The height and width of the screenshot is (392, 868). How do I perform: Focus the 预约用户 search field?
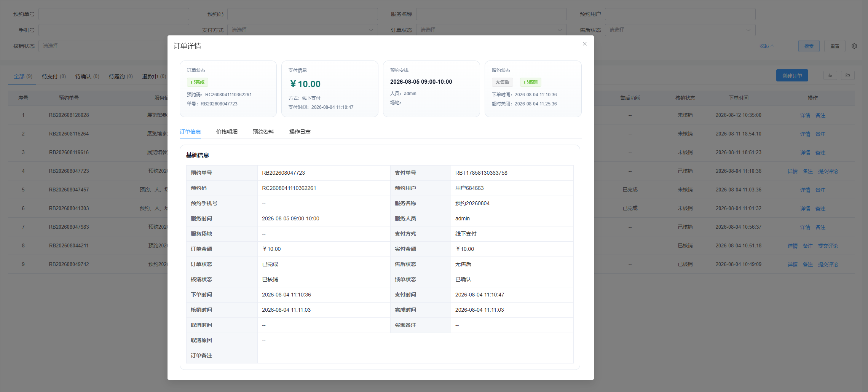click(680, 14)
